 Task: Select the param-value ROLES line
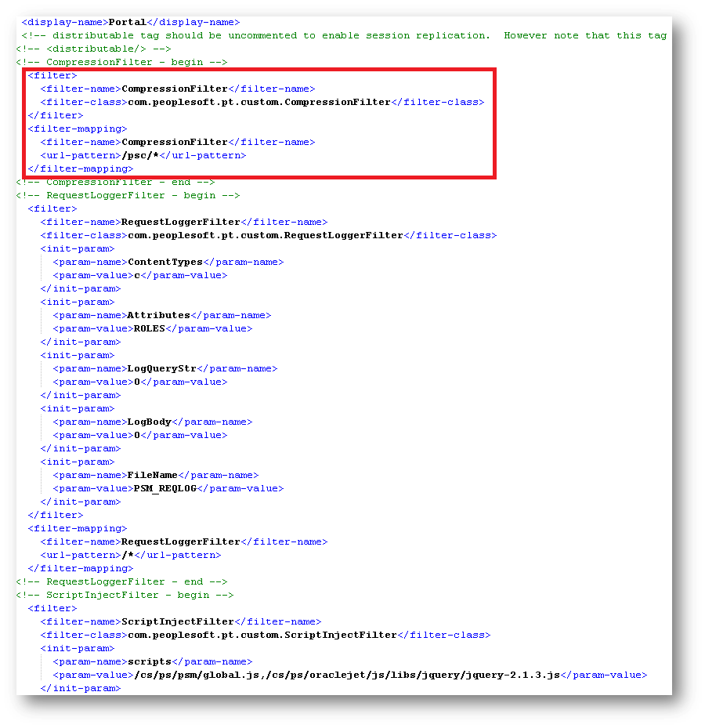[x=153, y=328]
